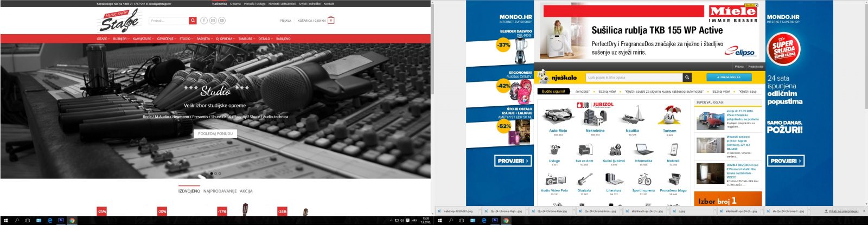Open Photoshop from the left taskbar

tap(61, 221)
